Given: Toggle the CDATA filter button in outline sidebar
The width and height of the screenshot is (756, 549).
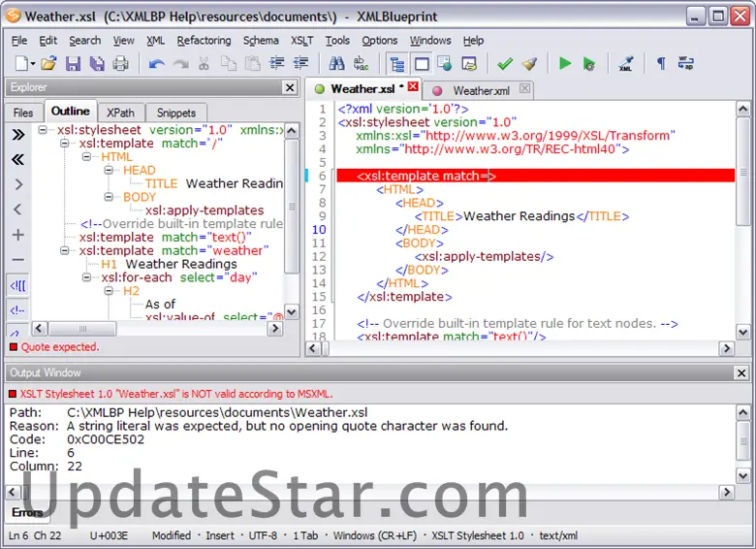Looking at the screenshot, I should pos(17,285).
